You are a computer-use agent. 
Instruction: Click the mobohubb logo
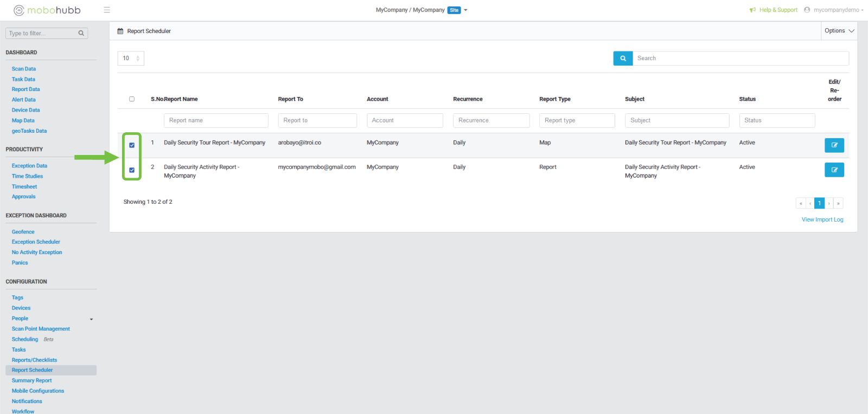(x=47, y=10)
